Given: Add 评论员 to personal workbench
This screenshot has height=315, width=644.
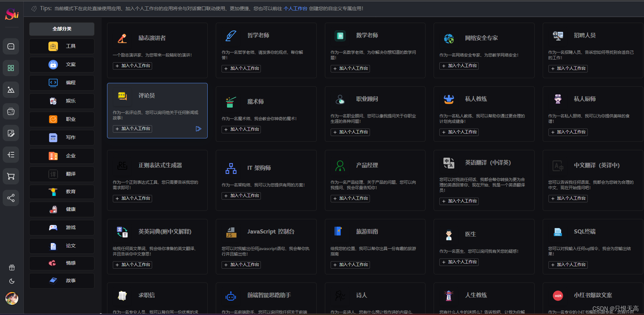Looking at the screenshot, I should pyautogui.click(x=132, y=129).
